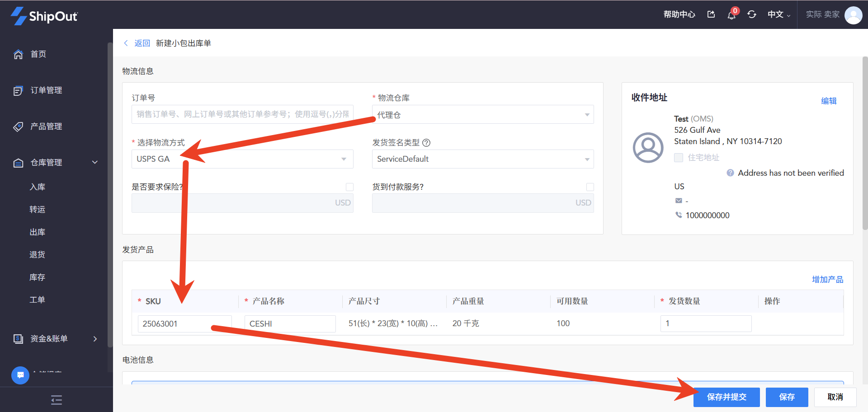Click the 仓库管理 warehouse icon
Viewport: 868px width, 412px height.
[x=18, y=163]
